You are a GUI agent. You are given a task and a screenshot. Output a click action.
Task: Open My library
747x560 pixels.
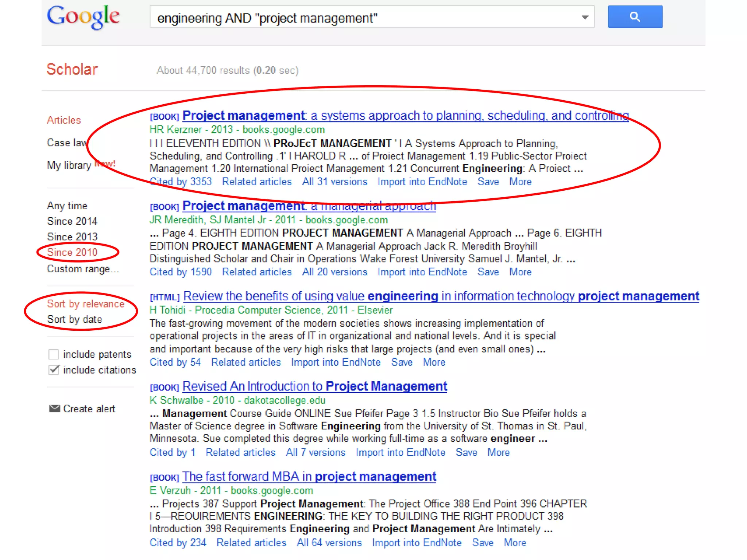point(69,165)
